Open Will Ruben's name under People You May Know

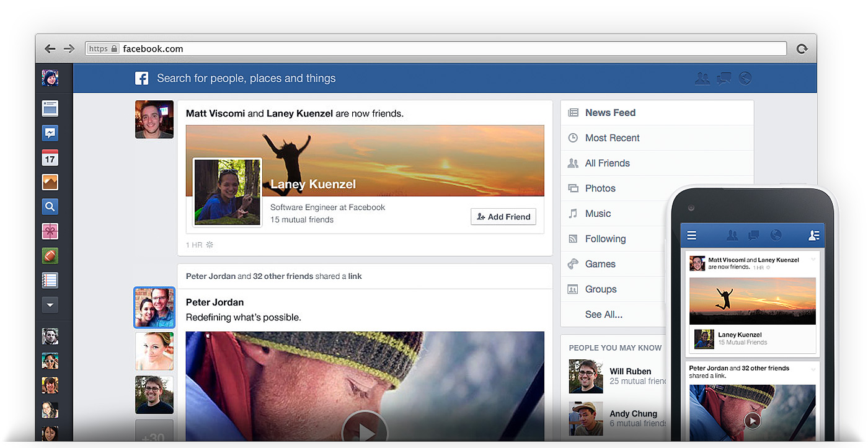coord(631,371)
